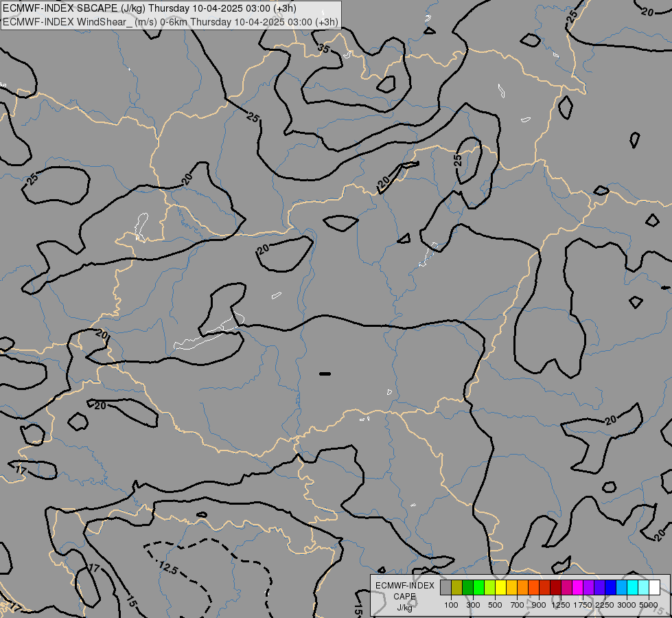Click the olive legend swatch after 100
The height and width of the screenshot is (618, 672).
[x=457, y=588]
